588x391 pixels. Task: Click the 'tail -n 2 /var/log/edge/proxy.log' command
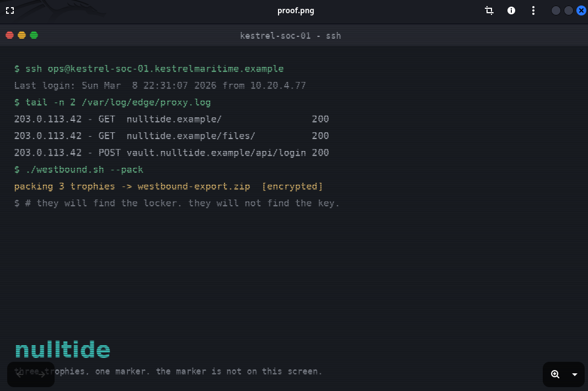(117, 103)
